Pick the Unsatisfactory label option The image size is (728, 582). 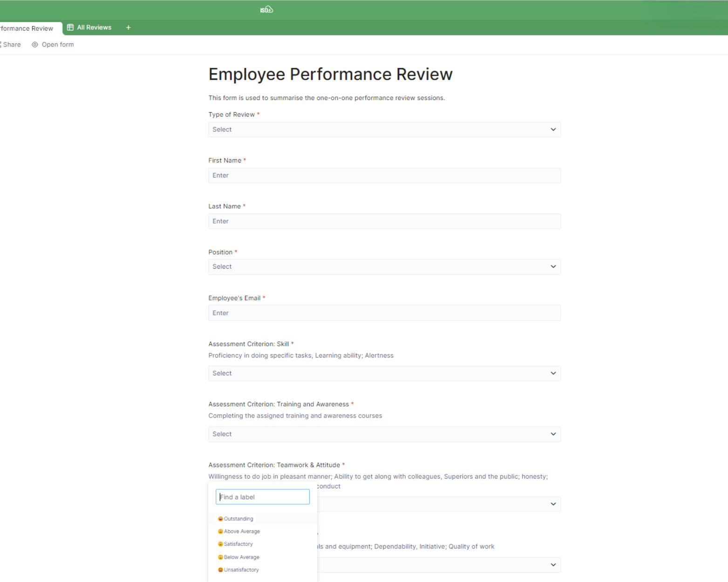241,569
